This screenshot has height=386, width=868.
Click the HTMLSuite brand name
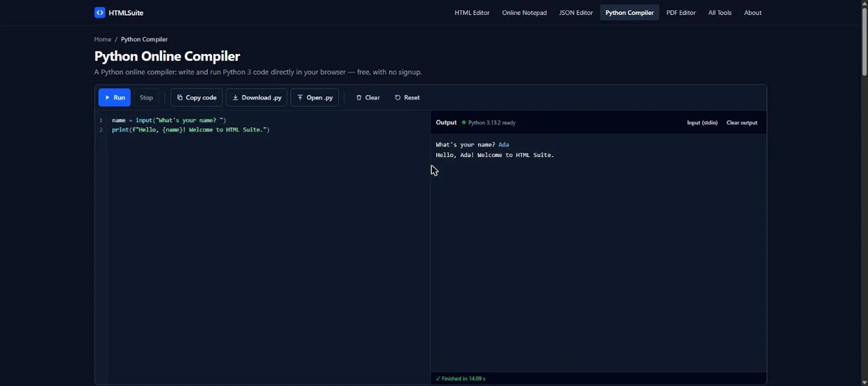click(126, 12)
